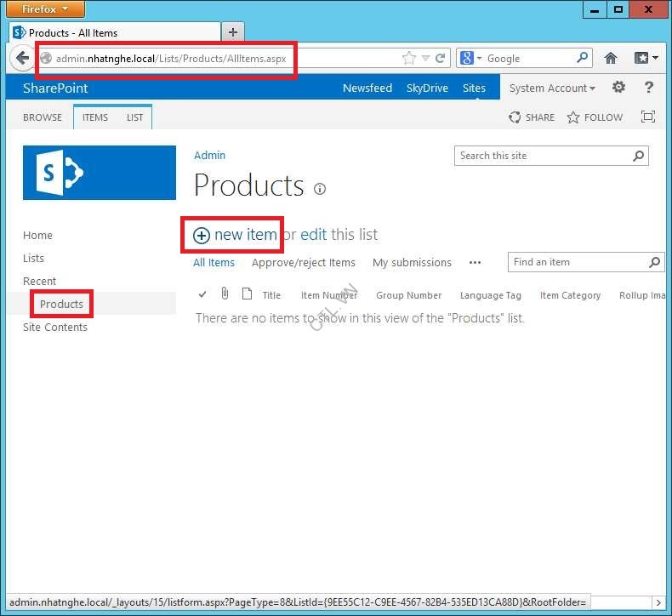Click the Find an item search box
This screenshot has height=616, width=672.
pos(578,262)
